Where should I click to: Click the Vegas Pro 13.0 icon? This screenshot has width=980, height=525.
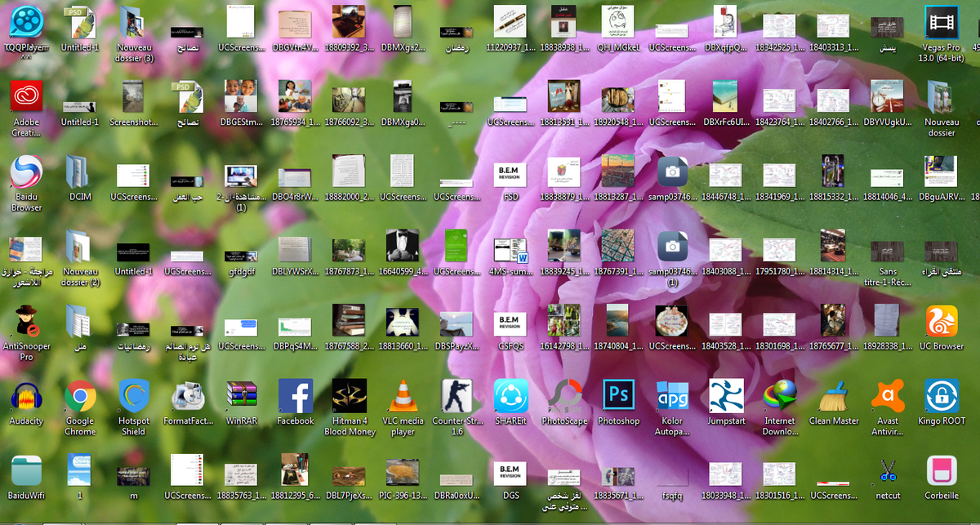[x=941, y=23]
